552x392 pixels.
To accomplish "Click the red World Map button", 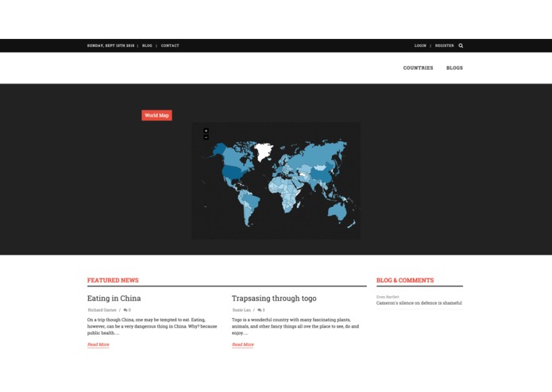I will pos(156,115).
